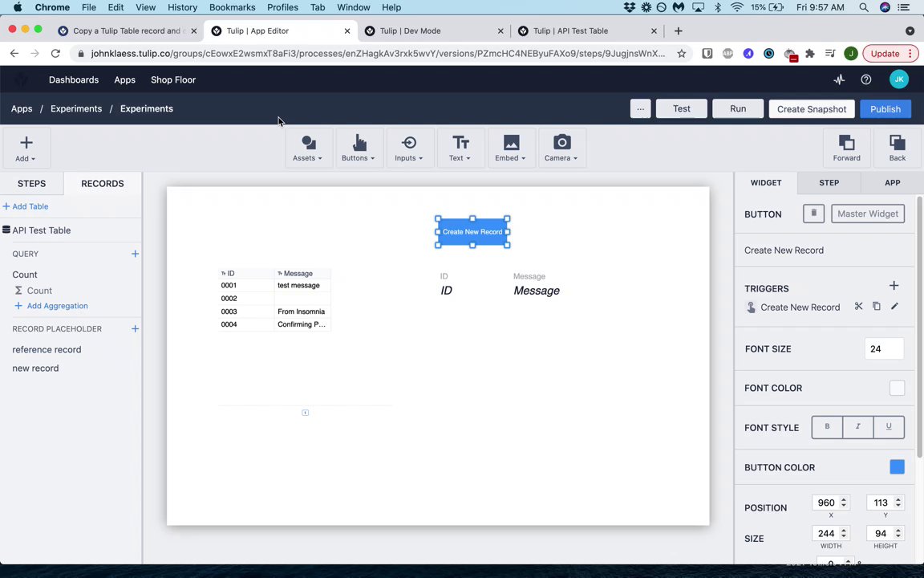924x578 pixels.
Task: Send widget Back
Action: pos(898,148)
